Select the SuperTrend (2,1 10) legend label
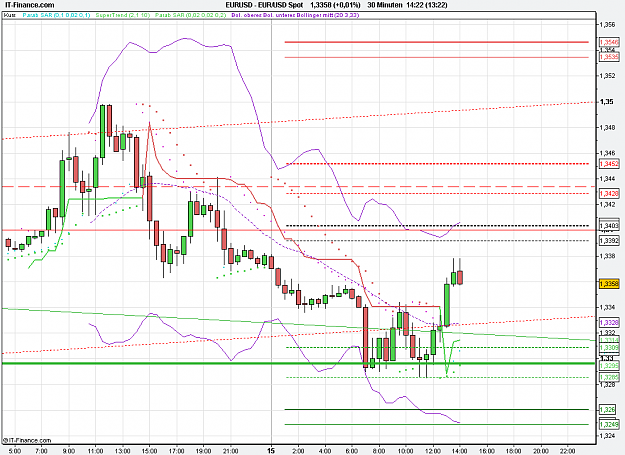 (x=123, y=15)
